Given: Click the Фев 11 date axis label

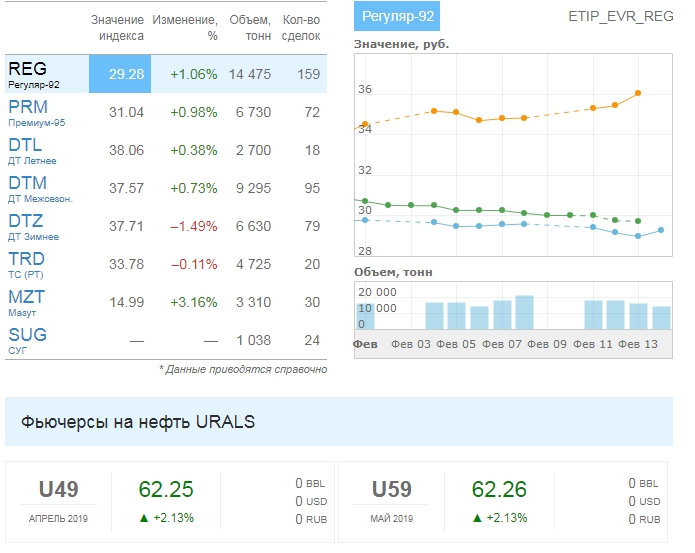Looking at the screenshot, I should 592,344.
